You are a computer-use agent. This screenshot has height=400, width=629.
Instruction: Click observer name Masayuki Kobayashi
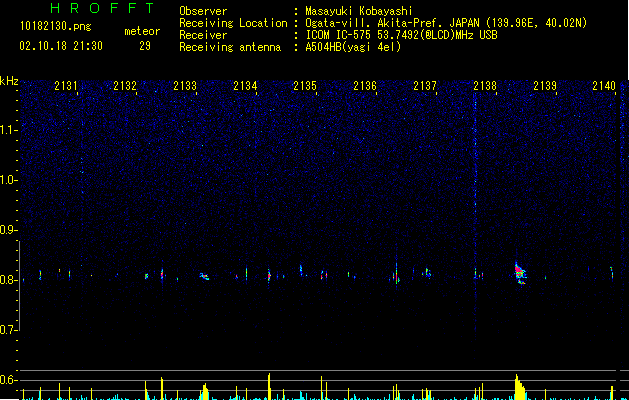[x=359, y=11]
